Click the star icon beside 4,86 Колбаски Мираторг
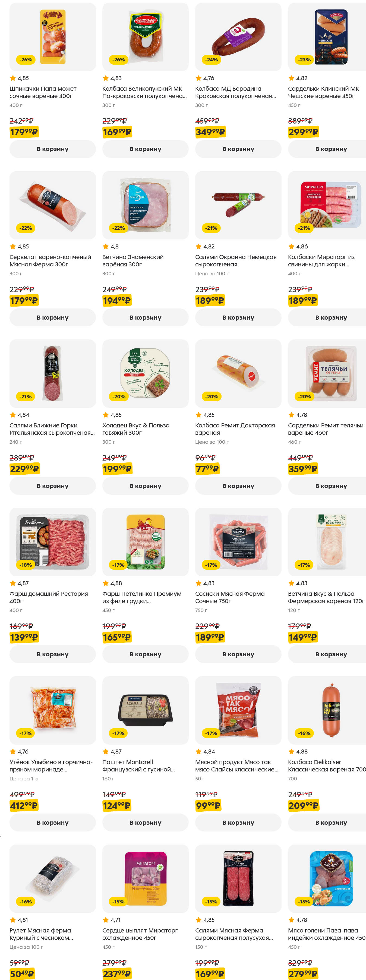Image resolution: width=366 pixels, height=980 pixels. pyautogui.click(x=291, y=247)
